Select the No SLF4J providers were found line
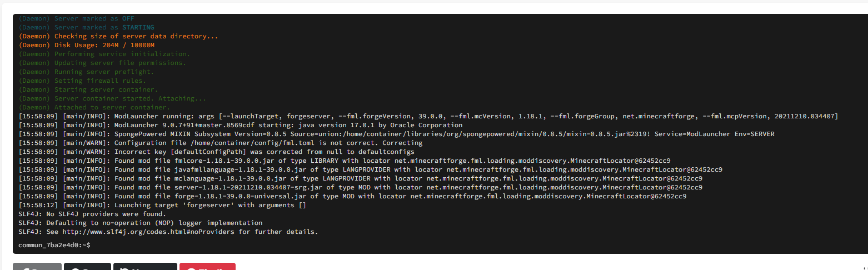The image size is (868, 270). [92, 214]
